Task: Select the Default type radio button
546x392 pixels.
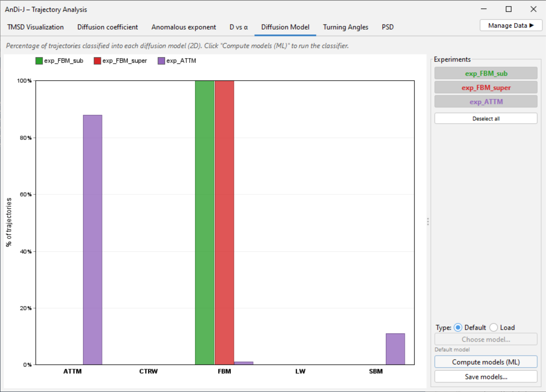Action: [x=458, y=327]
